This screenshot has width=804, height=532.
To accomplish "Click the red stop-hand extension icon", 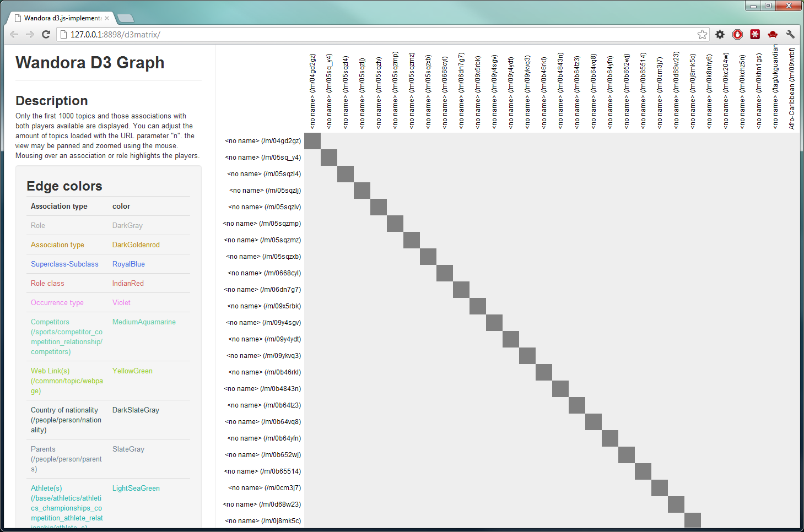I will tap(737, 35).
